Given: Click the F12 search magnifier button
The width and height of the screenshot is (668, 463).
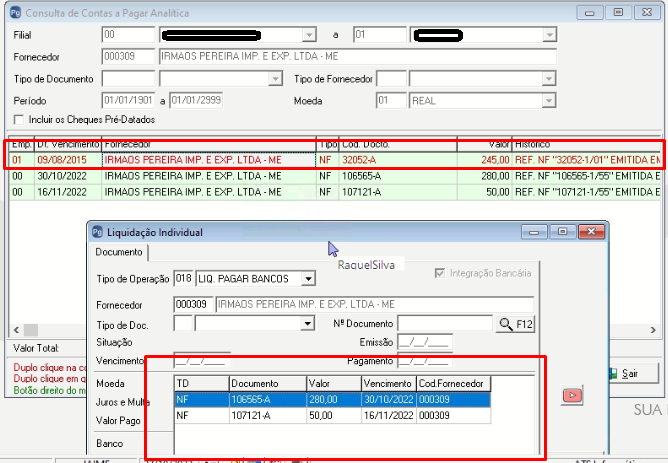Looking at the screenshot, I should (515, 324).
